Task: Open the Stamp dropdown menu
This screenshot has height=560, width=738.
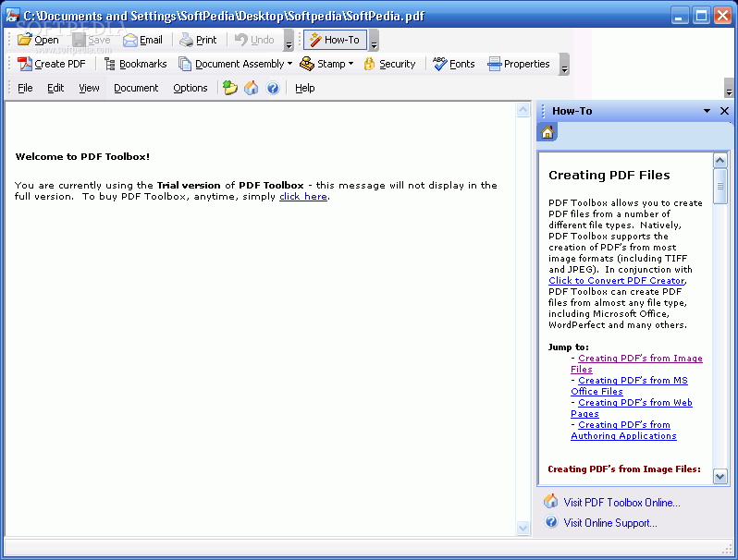Action: click(326, 64)
